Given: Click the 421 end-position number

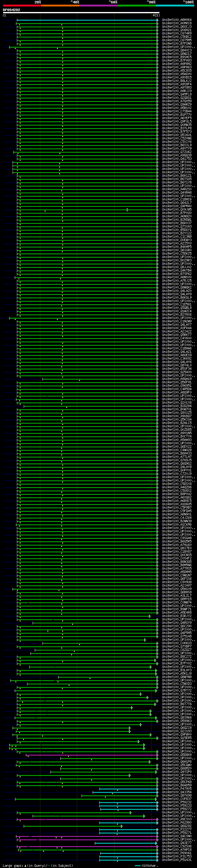Looking at the screenshot, I should [155, 15].
